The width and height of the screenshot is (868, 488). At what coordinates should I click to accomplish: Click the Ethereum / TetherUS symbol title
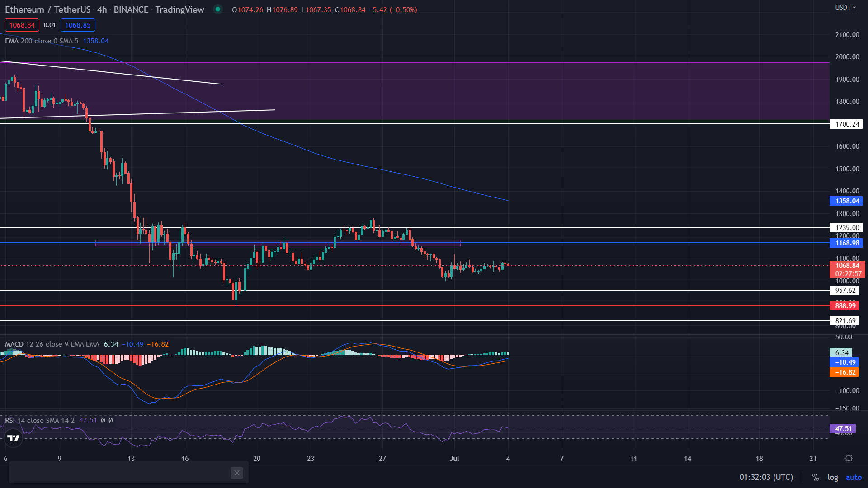coord(47,9)
